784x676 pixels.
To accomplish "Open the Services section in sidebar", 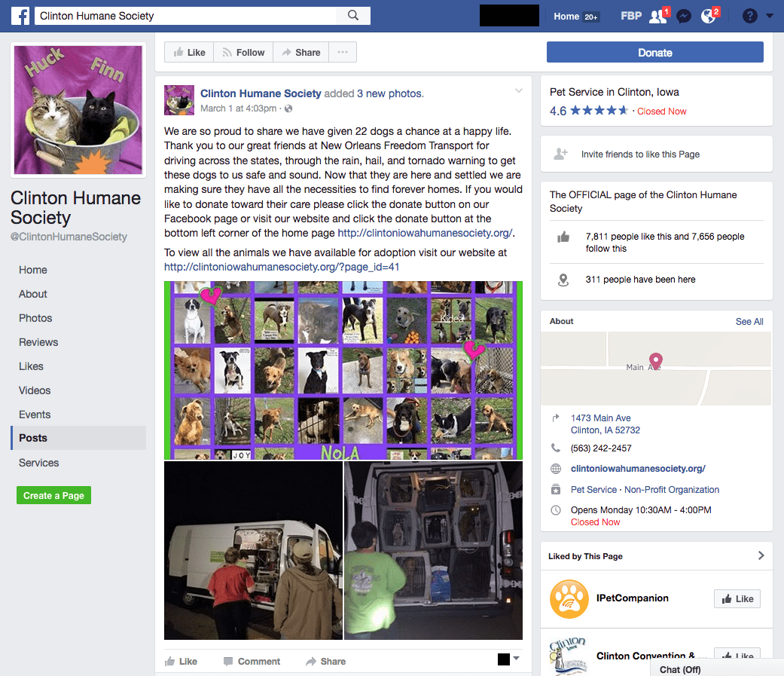I will click(38, 463).
